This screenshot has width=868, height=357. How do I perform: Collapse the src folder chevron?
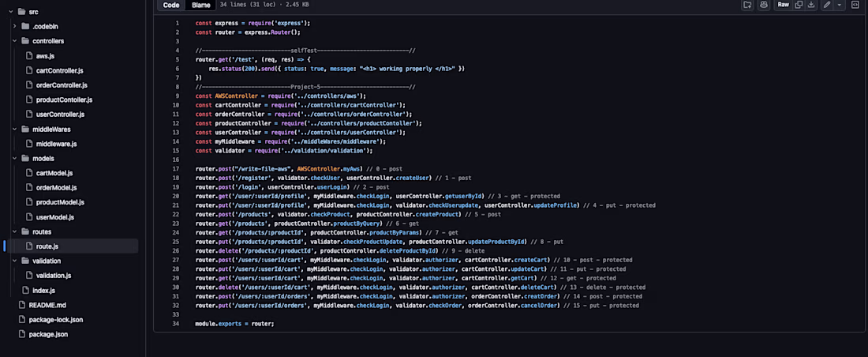coord(9,12)
